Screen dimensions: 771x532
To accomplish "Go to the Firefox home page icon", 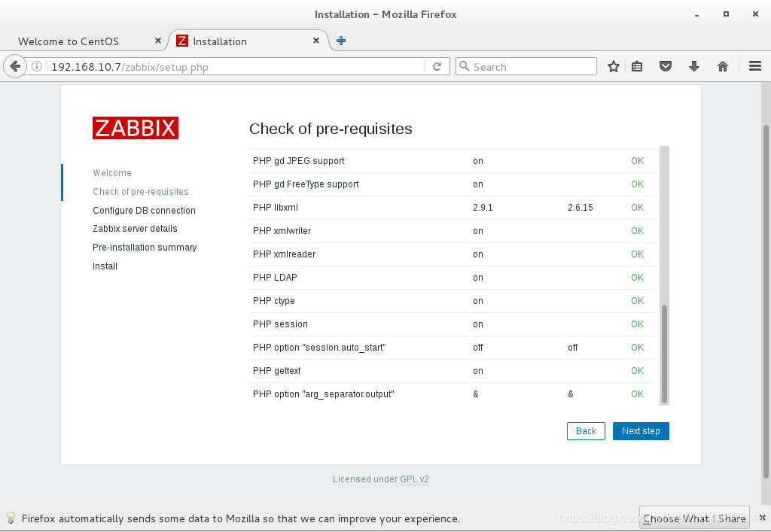I will 722,66.
